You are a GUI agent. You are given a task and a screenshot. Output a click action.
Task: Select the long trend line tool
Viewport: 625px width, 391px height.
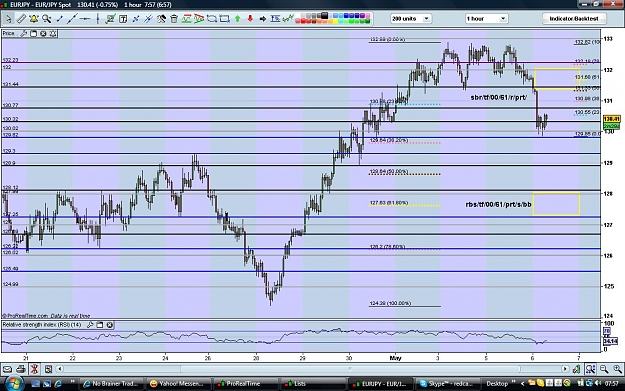pos(72,19)
